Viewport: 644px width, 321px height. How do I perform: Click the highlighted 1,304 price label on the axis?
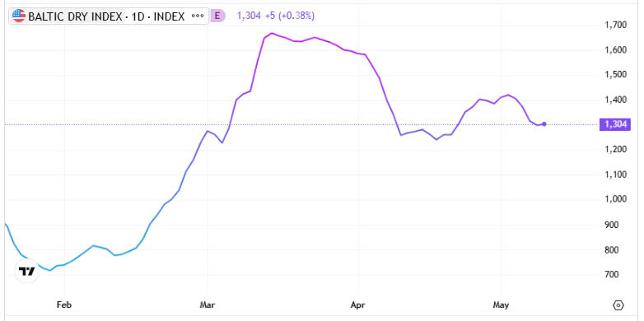pos(615,124)
